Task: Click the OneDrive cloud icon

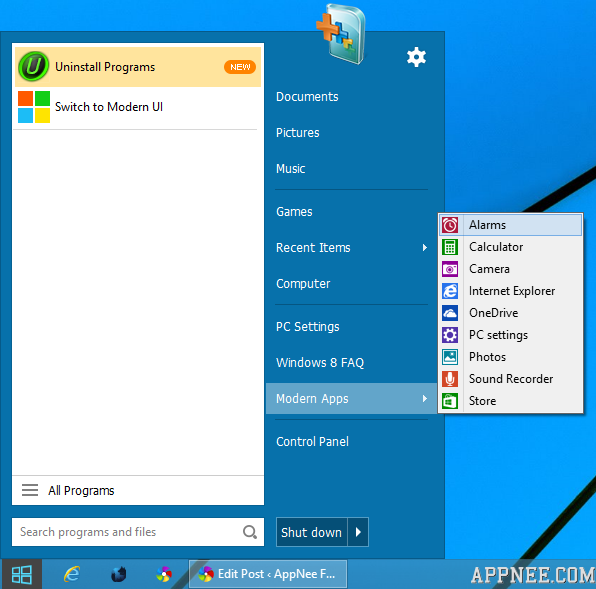Action: (450, 313)
